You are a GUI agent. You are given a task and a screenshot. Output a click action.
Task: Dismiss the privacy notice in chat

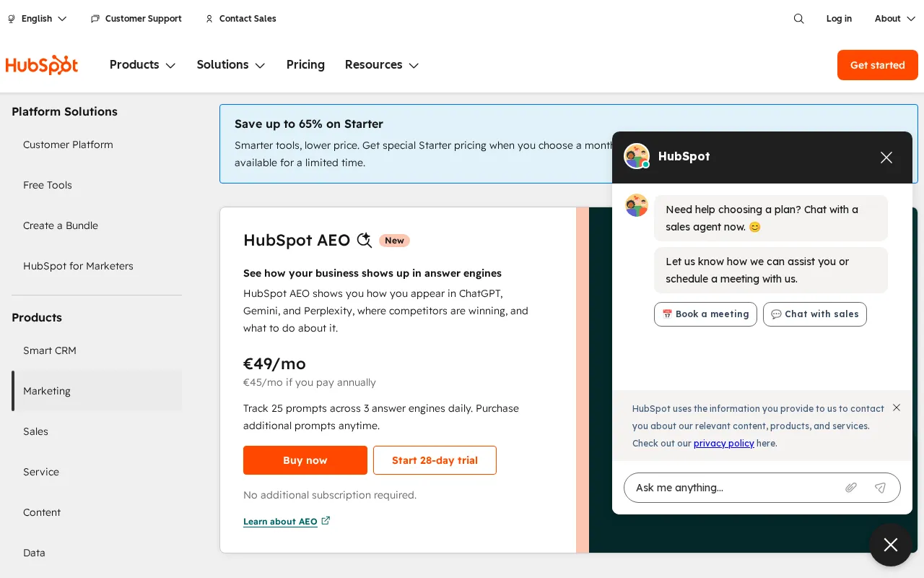tap(897, 407)
